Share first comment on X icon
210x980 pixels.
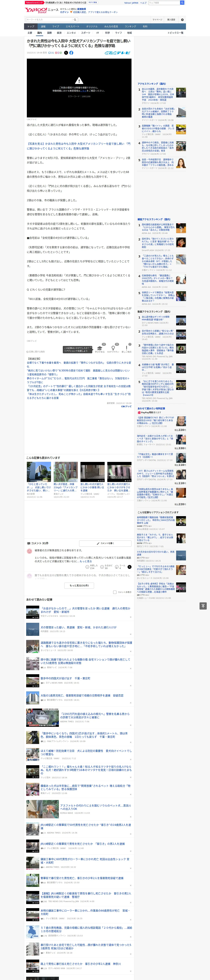130,566
